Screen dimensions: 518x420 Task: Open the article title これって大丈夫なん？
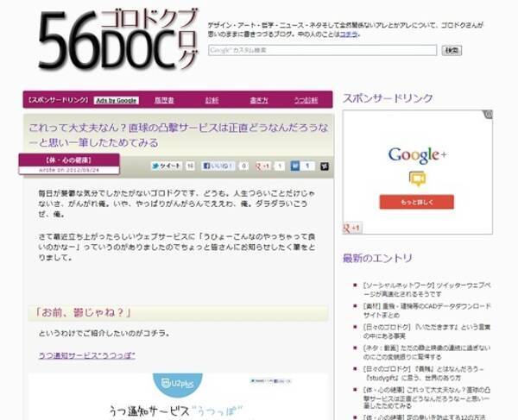click(x=179, y=135)
